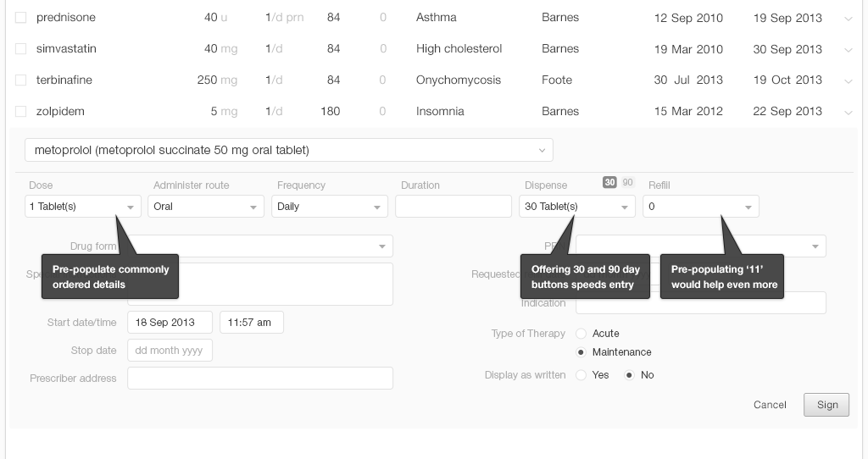Click the Prescriber address field
This screenshot has height=459, width=868.
point(259,379)
